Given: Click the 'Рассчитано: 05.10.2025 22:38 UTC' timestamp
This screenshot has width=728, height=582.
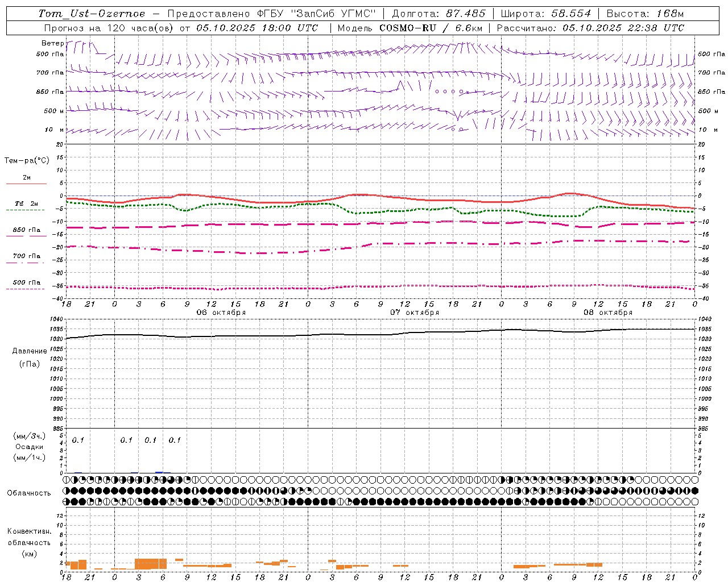Looking at the screenshot, I should coord(590,28).
